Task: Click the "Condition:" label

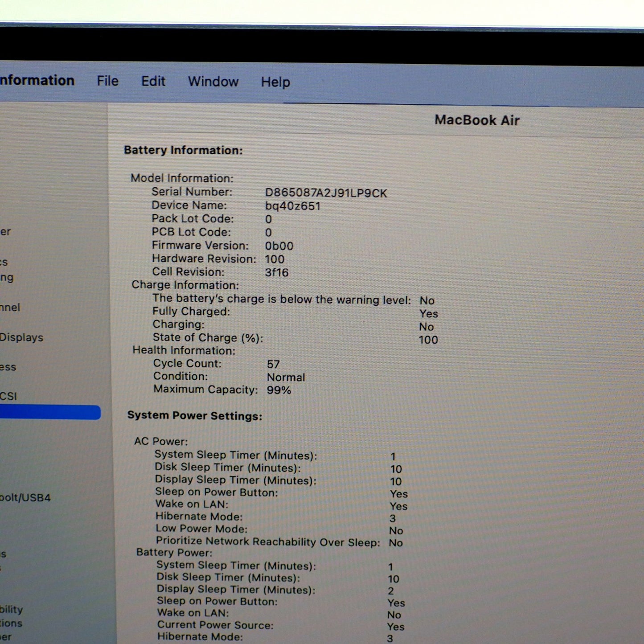Action: pyautogui.click(x=180, y=377)
